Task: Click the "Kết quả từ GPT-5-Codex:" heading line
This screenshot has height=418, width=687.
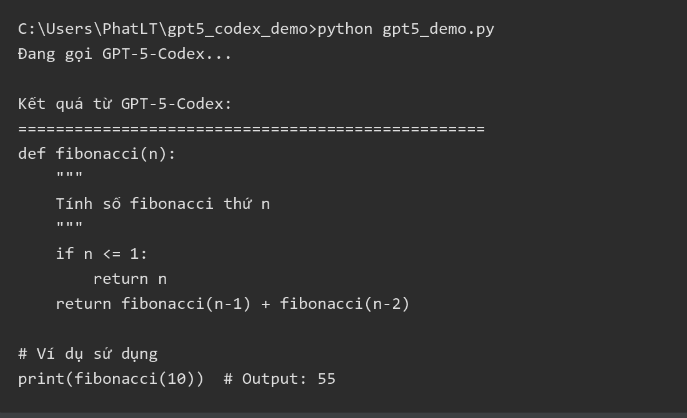Action: pyautogui.click(x=125, y=103)
